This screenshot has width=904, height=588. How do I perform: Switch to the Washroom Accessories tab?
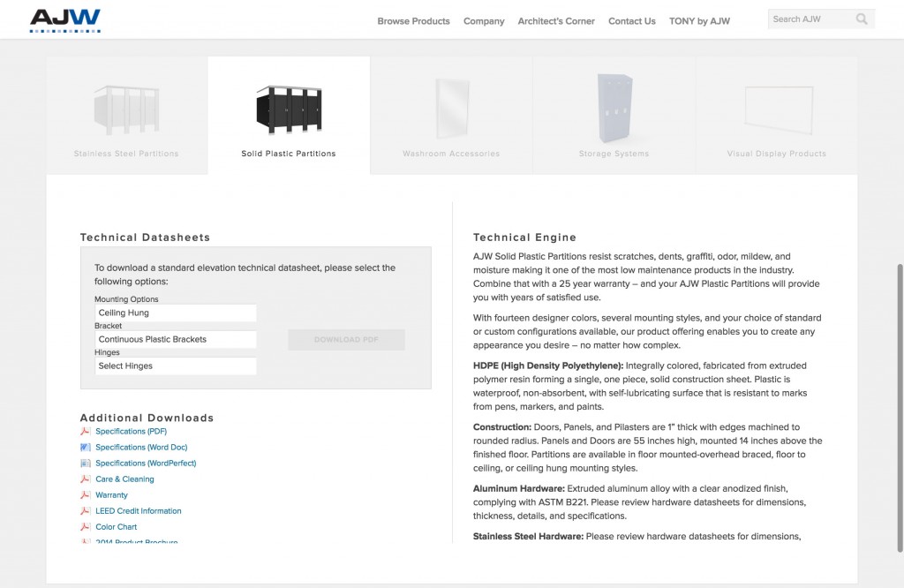click(451, 116)
